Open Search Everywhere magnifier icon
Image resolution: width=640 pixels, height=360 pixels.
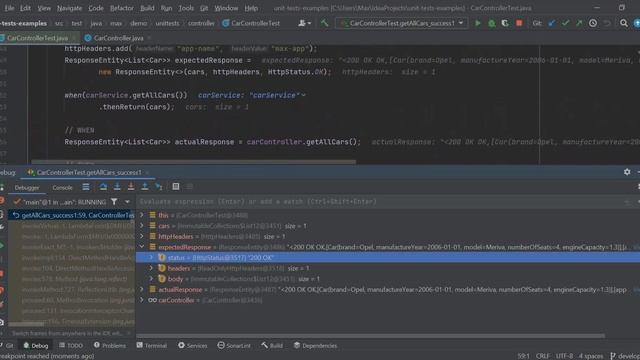click(x=624, y=23)
